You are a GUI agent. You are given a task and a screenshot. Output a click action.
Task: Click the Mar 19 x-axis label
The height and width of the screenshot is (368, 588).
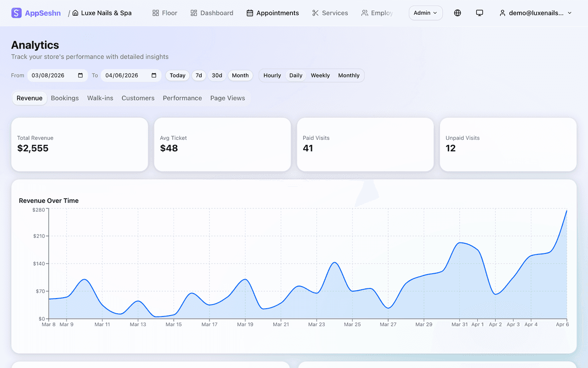point(245,324)
